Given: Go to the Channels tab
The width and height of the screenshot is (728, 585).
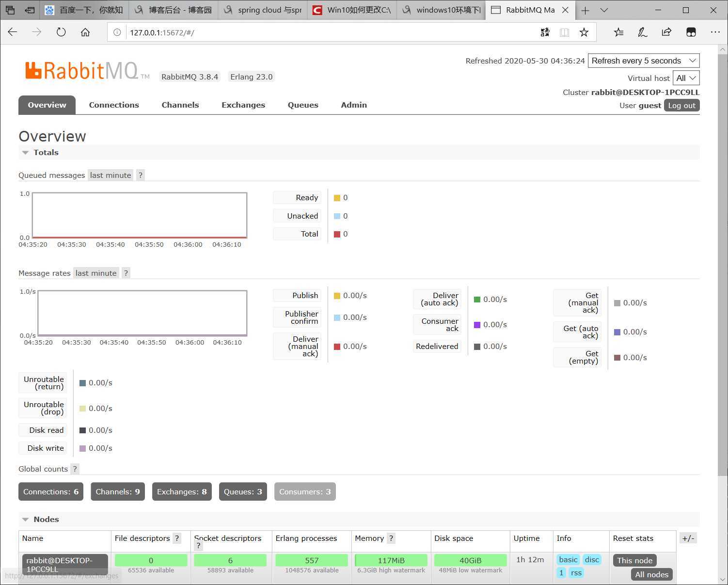Looking at the screenshot, I should pos(180,105).
